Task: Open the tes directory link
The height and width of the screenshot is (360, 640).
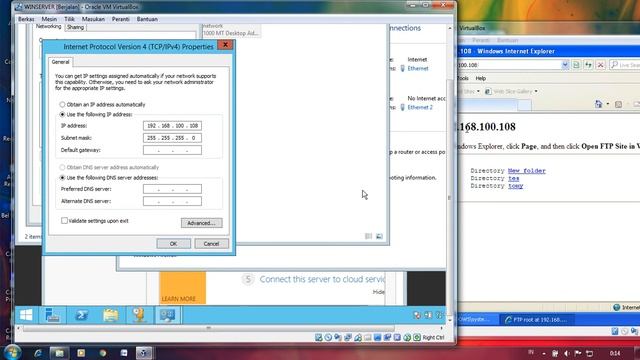Action: point(513,178)
